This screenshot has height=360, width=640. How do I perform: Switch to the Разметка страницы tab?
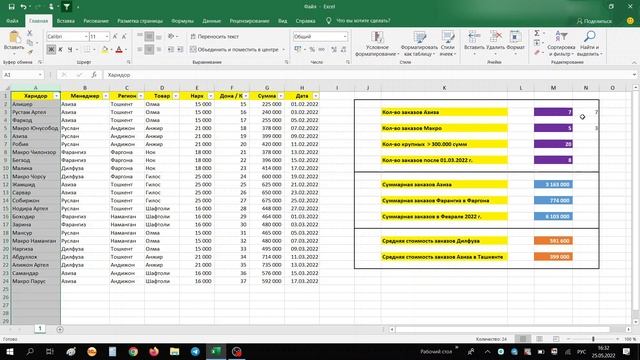(x=140, y=21)
